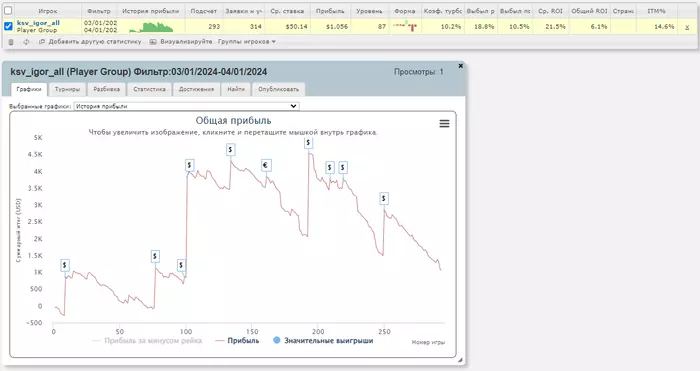Viewport: 700px width, 371px height.
Task: Sort by the Ср. ROI column header
Action: (550, 11)
